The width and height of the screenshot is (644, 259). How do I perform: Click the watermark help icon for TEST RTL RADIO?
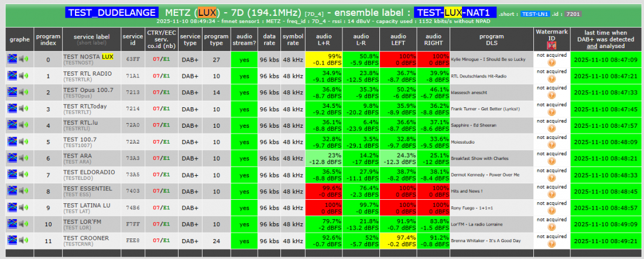[x=551, y=79]
